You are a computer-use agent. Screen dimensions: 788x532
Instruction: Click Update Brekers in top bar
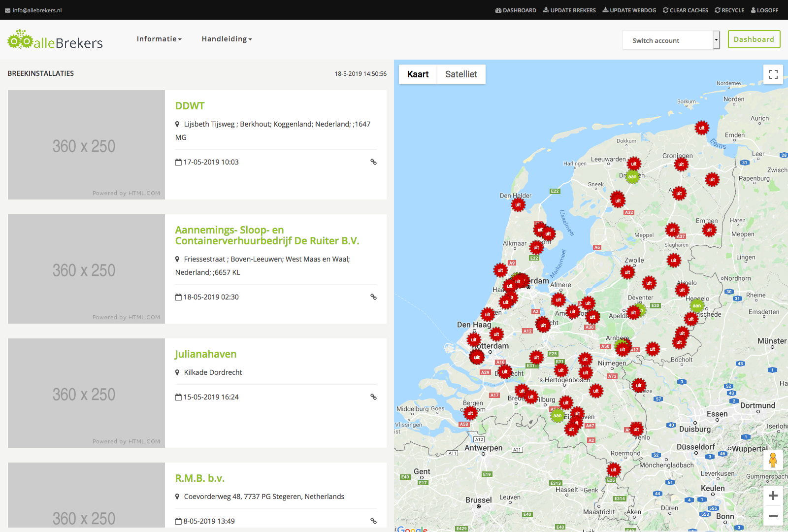coord(569,10)
